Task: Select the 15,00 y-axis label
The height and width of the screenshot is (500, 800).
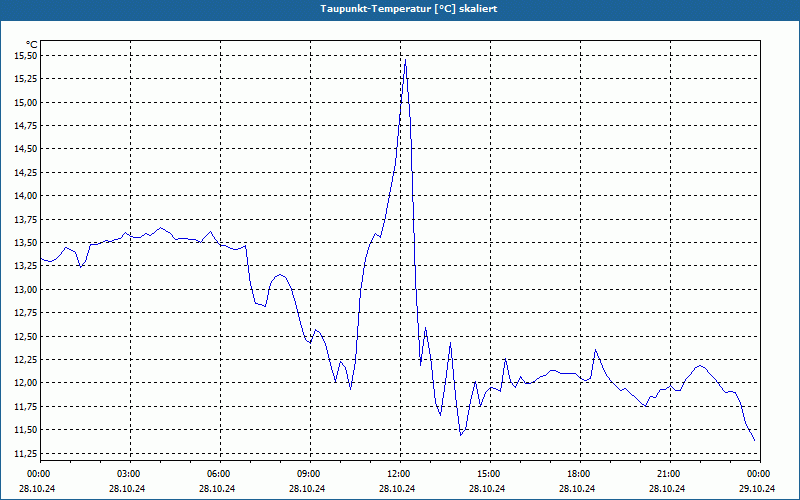Action: (x=25, y=103)
